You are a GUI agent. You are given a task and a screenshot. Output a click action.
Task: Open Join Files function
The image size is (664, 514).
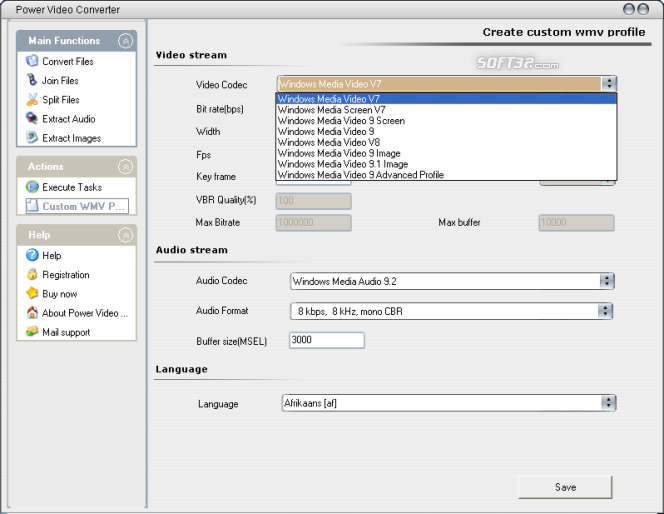(x=60, y=80)
